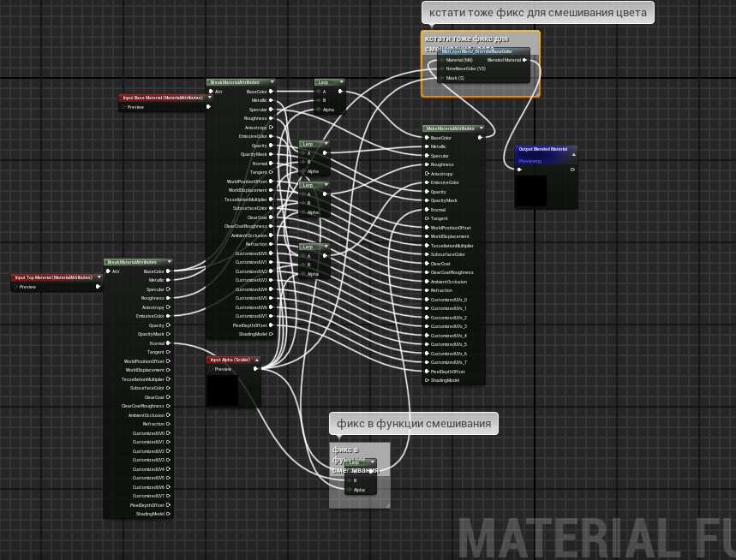
Task: Click the "кстати тоже фикс для смешивания цвета" bubble
Action: tap(538, 13)
